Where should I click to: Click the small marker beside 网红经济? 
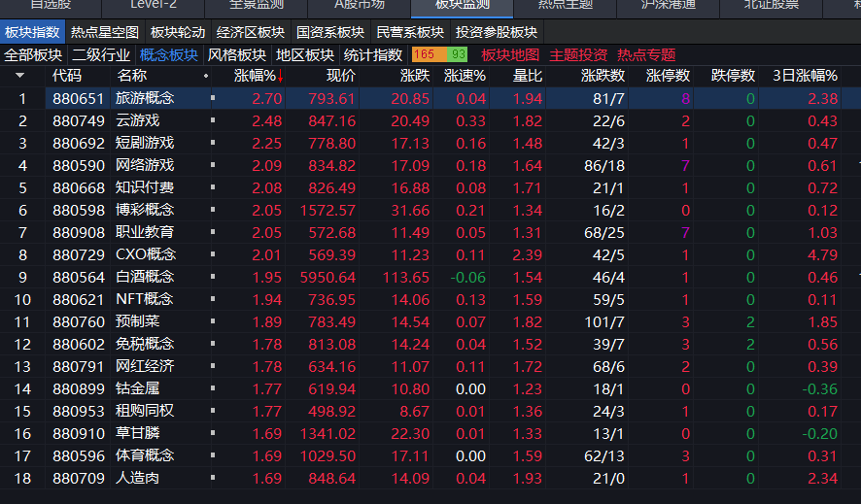click(213, 366)
